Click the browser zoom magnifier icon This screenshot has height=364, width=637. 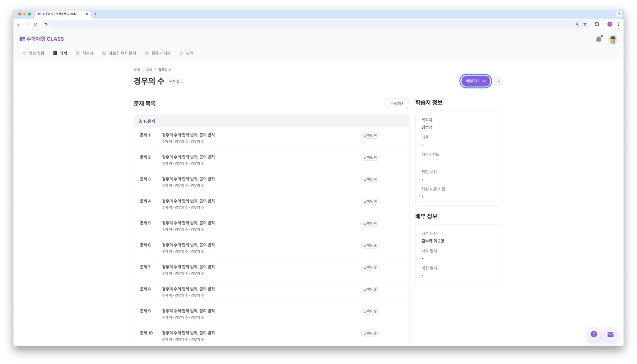coord(577,24)
